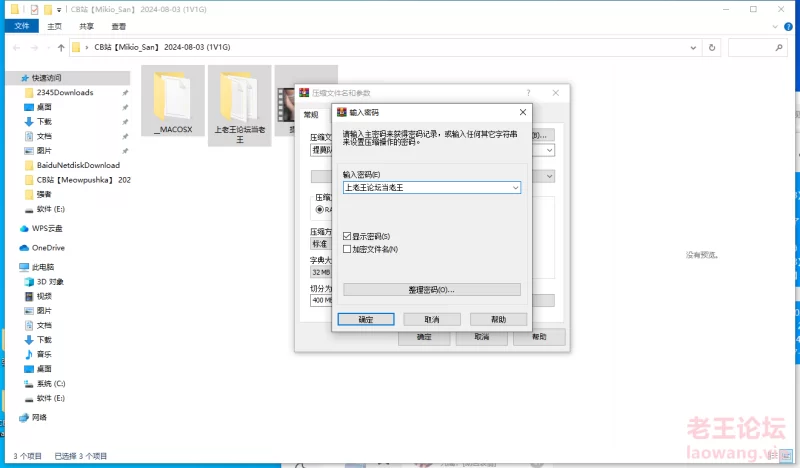Click 取消 in archive parameters dialog
Screen dimensions: 800x468
(x=482, y=337)
